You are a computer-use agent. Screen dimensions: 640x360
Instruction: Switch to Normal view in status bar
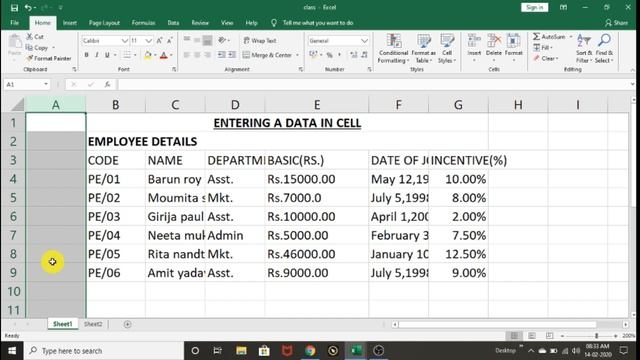(514, 336)
